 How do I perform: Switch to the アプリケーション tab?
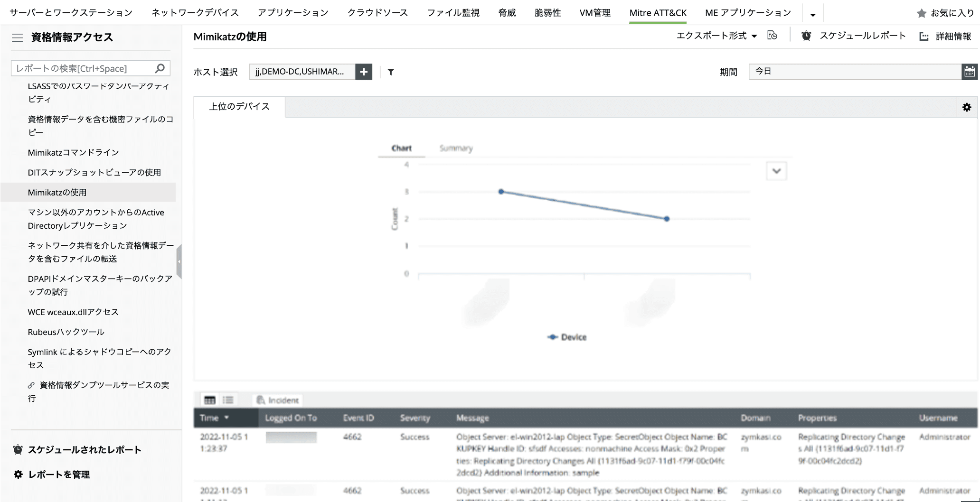(293, 13)
